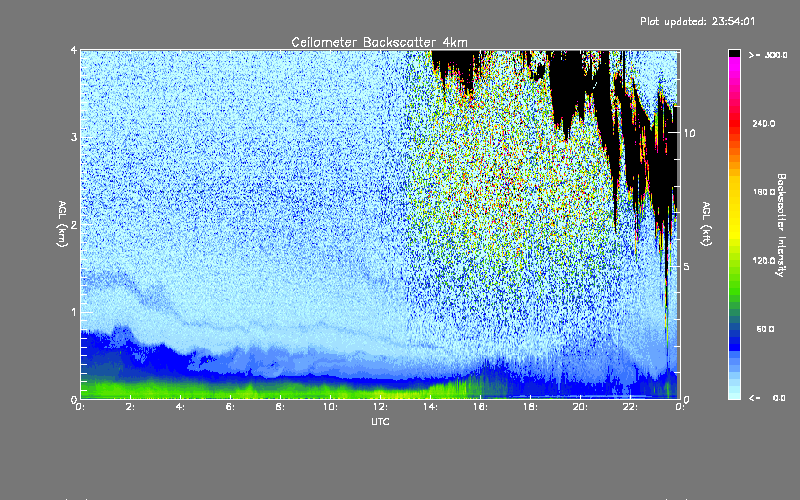The height and width of the screenshot is (500, 800).
Task: Click the '<= 0.0' colorbar value
Action: (x=767, y=397)
